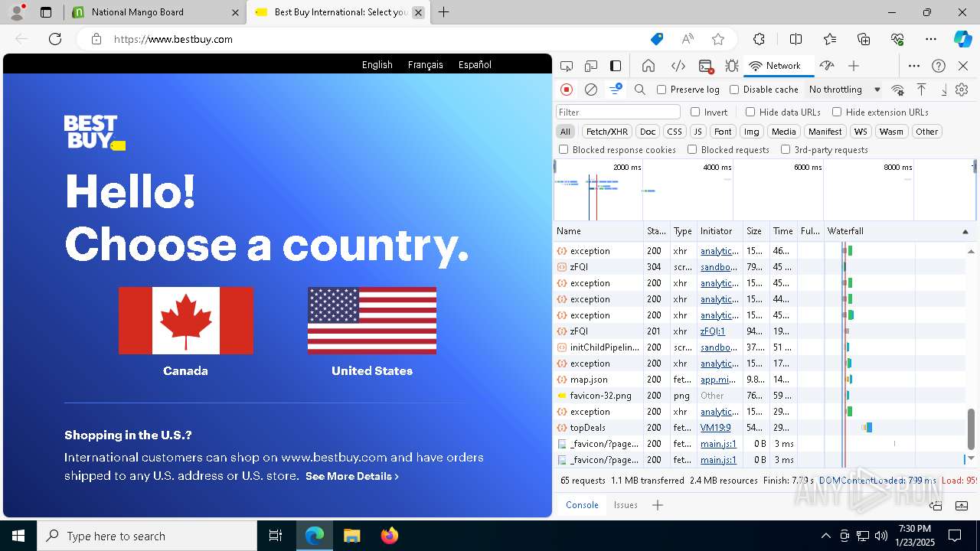Open the Console drawer tab

pyautogui.click(x=582, y=505)
